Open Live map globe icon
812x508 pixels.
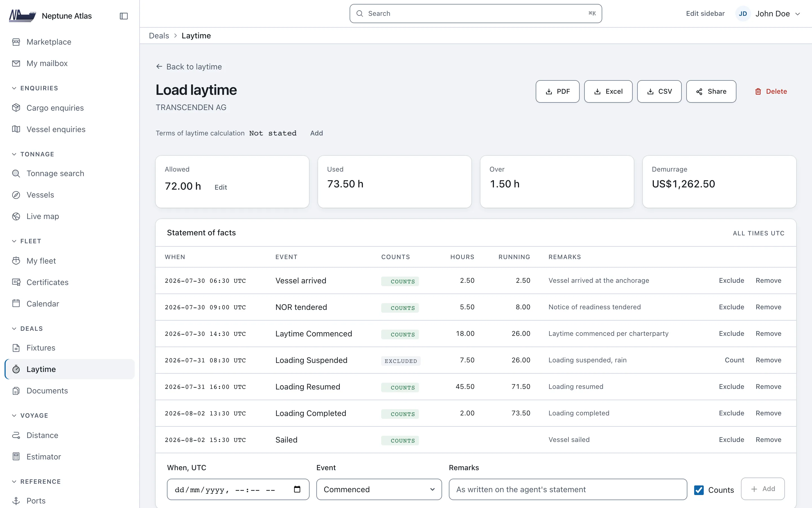click(16, 216)
